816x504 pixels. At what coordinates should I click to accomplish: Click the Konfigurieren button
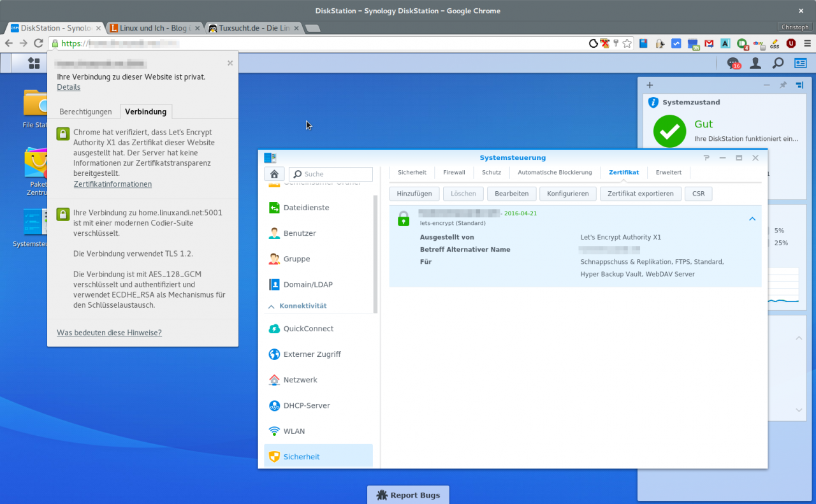[568, 194]
